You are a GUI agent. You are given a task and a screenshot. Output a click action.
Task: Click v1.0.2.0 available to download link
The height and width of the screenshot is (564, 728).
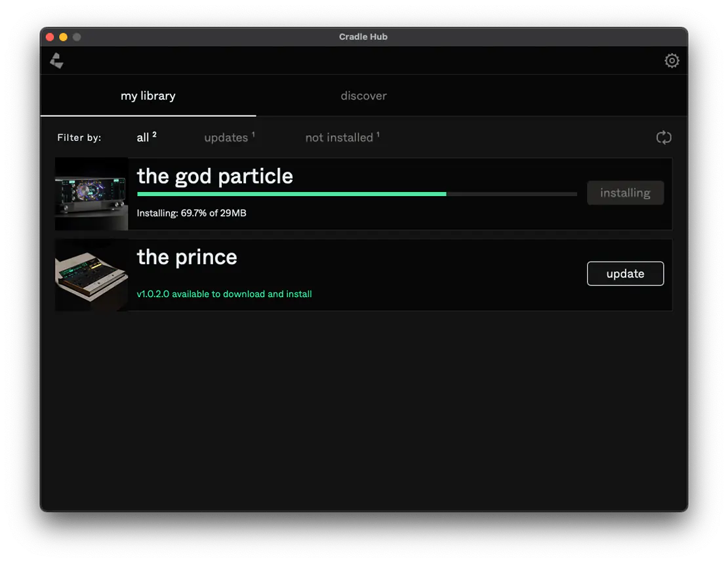224,294
